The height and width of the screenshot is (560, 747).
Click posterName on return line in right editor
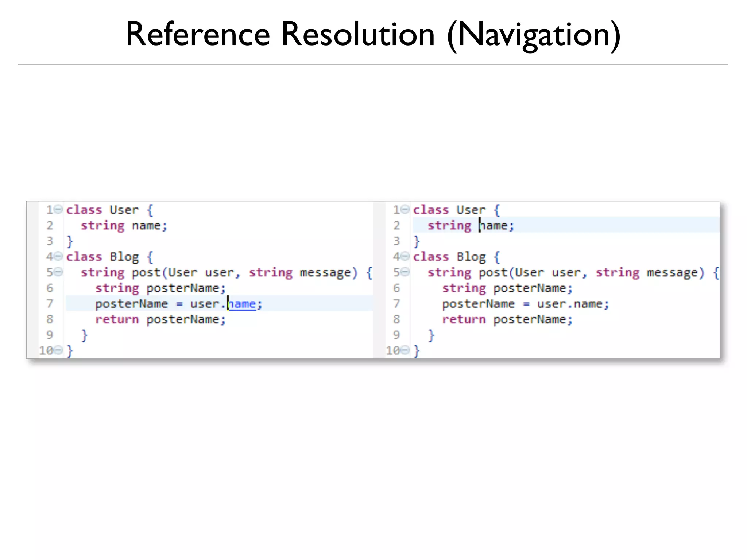[x=530, y=319]
